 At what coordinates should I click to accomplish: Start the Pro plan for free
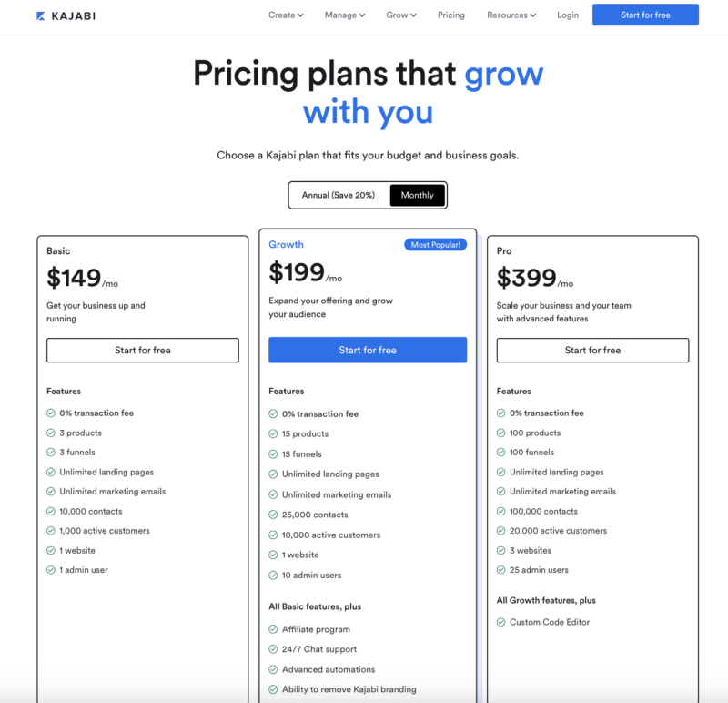(592, 350)
